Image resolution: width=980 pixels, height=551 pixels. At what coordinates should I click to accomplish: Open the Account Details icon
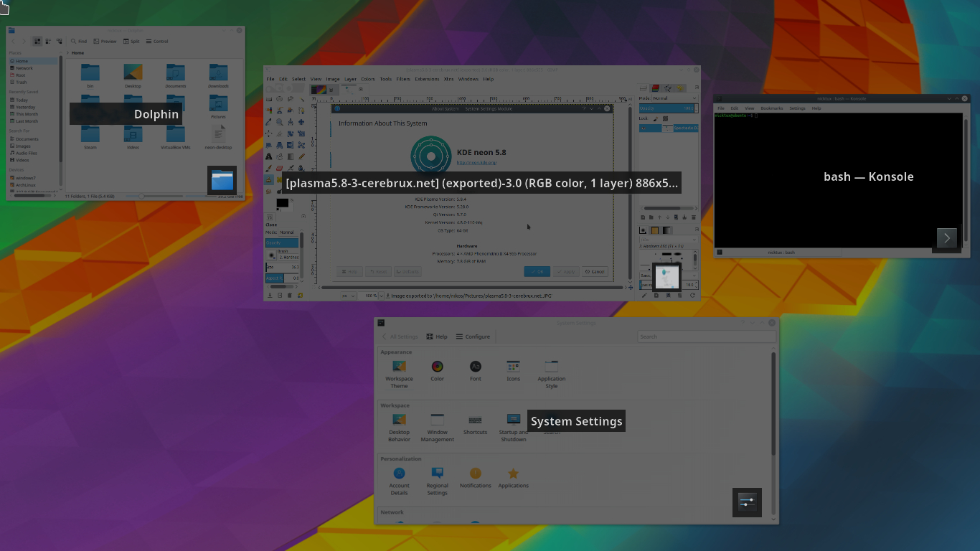(x=399, y=474)
